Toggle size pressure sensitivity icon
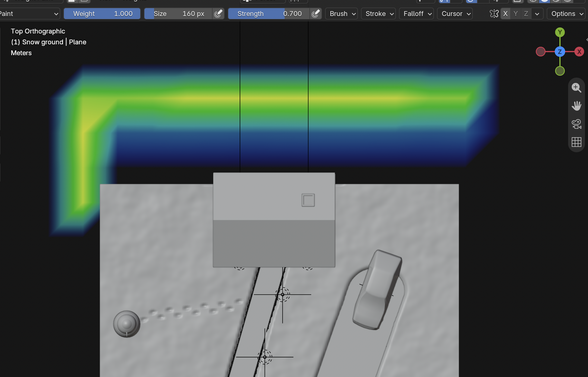 click(x=218, y=14)
